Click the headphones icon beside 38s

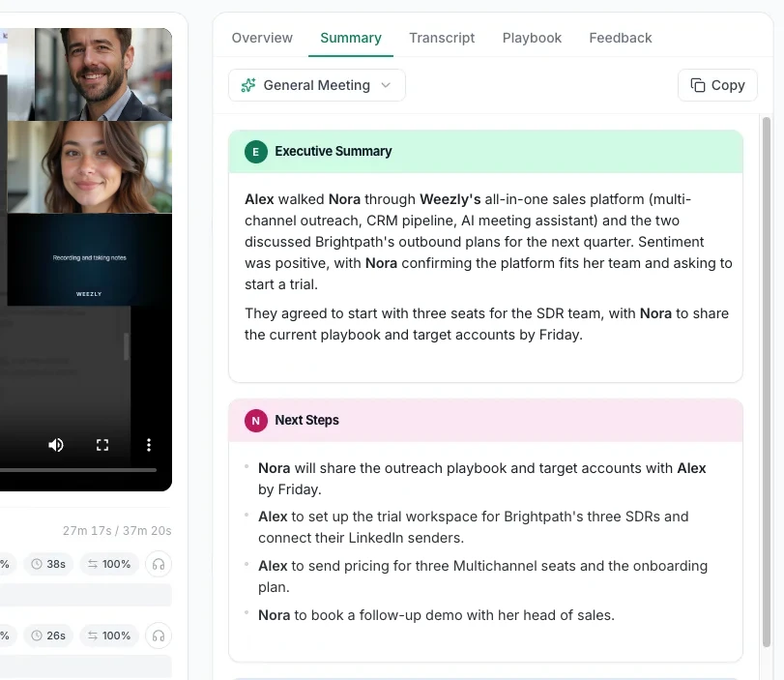point(159,565)
